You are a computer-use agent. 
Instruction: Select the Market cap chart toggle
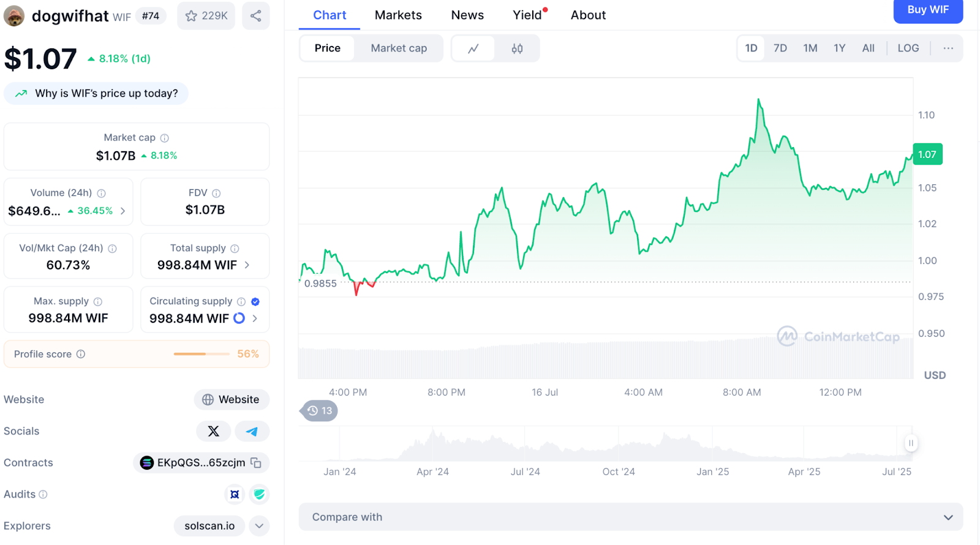point(399,48)
